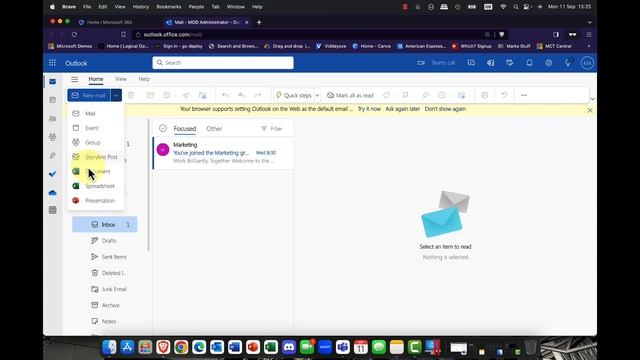Click the Don't show again link

pyautogui.click(x=445, y=109)
